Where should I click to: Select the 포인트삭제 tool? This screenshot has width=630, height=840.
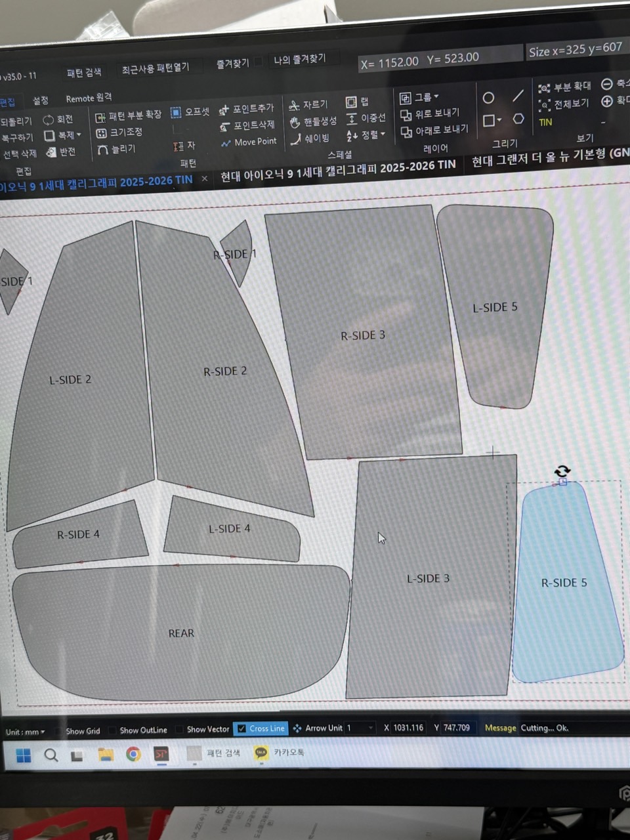click(x=247, y=125)
